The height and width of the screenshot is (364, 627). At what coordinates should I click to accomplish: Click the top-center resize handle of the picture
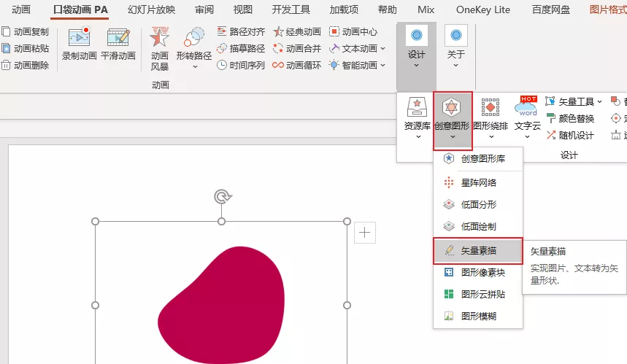click(x=221, y=221)
